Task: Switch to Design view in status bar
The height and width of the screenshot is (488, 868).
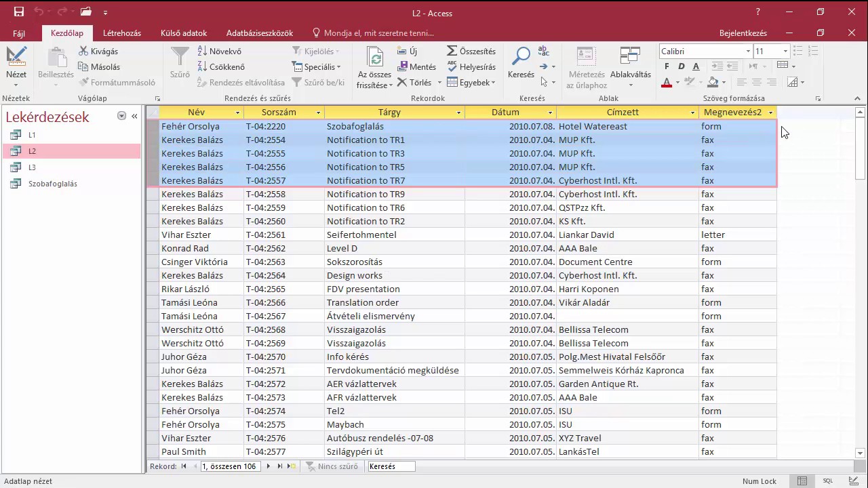Action: point(854,481)
